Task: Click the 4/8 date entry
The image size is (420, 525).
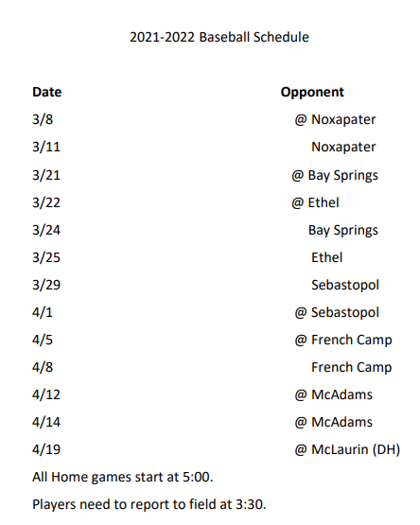Action: [x=43, y=367]
